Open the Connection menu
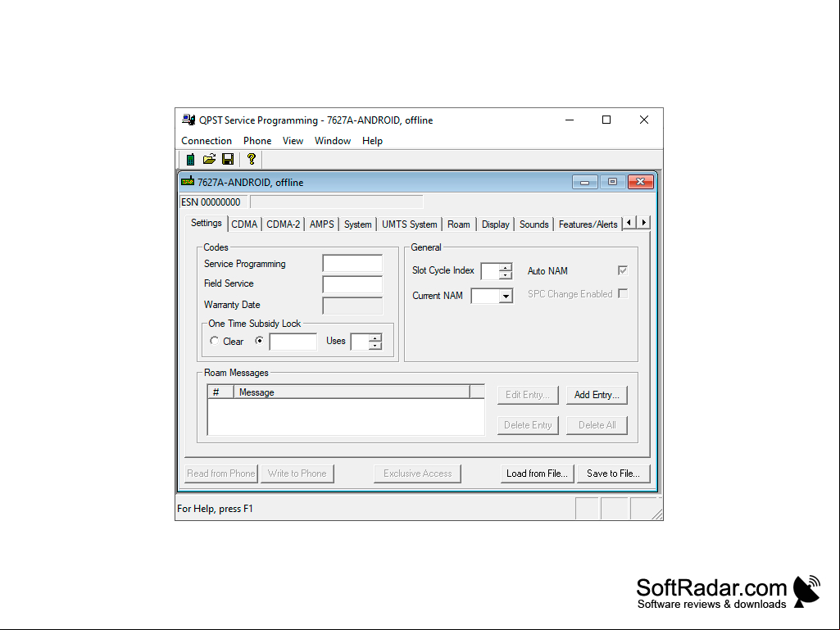This screenshot has height=630, width=840. click(207, 141)
